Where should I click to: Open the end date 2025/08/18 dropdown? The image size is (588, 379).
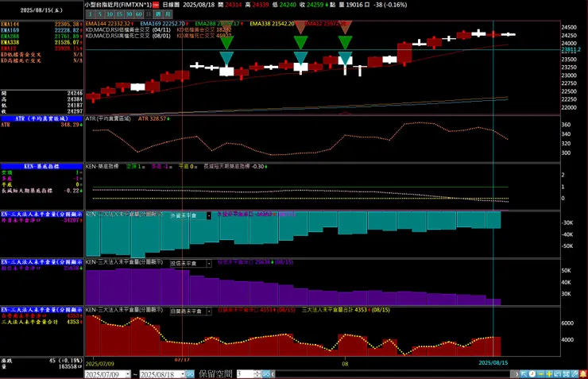pyautogui.click(x=183, y=374)
